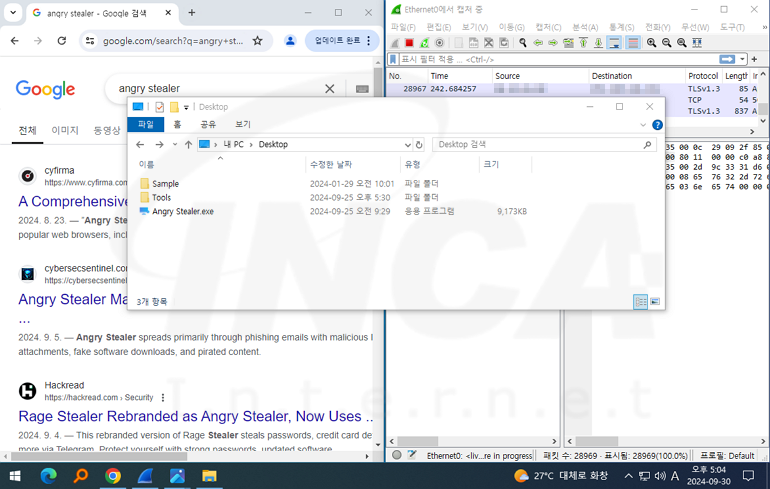Open the 보기 ribbon tab in File Explorer
Image resolution: width=770 pixels, height=489 pixels.
click(243, 124)
